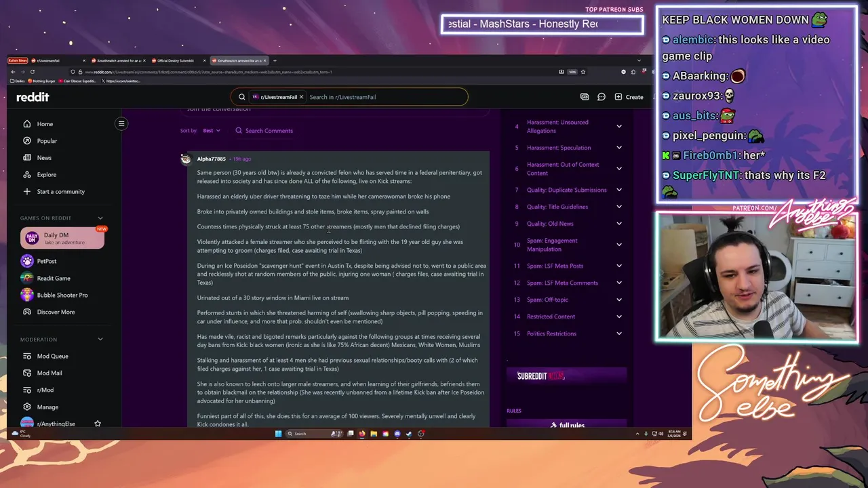Viewport: 868px width, 488px height.
Task: Open the Nothing Burger bookmark
Action: tap(42, 81)
